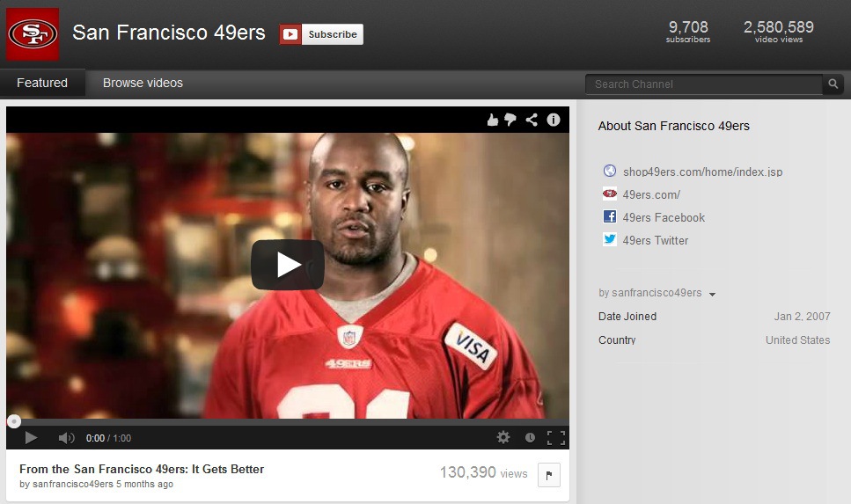Open the 49ers Facebook link

(x=664, y=217)
